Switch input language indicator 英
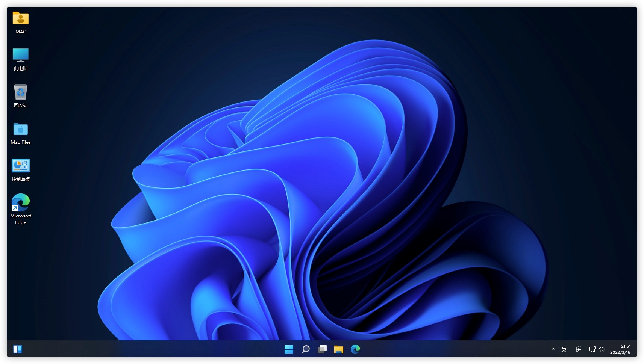644x364 pixels. [564, 349]
